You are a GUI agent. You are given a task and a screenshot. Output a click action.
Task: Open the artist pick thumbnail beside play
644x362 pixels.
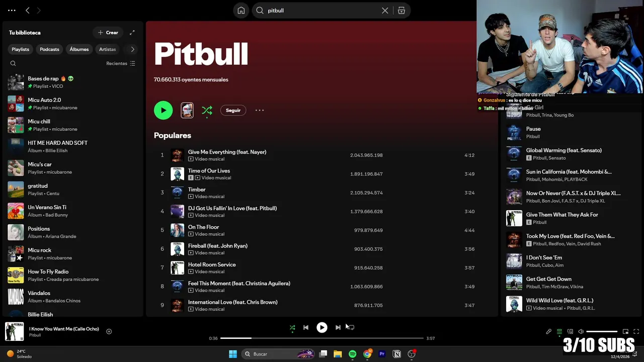(187, 110)
